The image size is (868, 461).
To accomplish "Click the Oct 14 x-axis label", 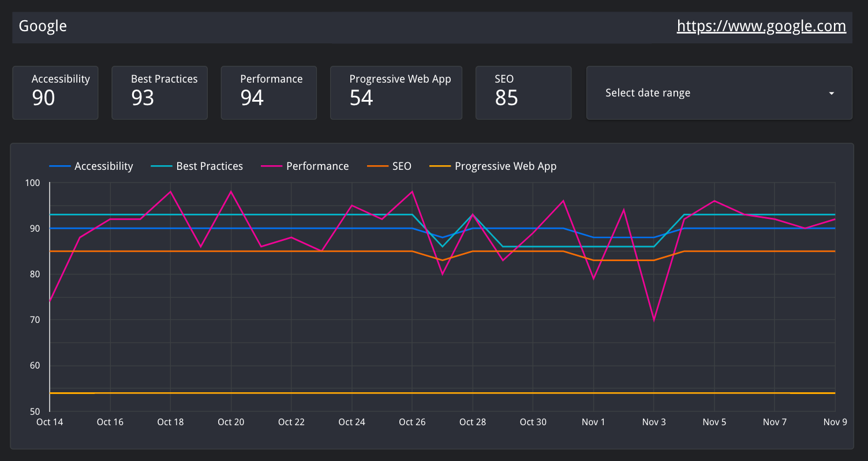I will [x=50, y=422].
